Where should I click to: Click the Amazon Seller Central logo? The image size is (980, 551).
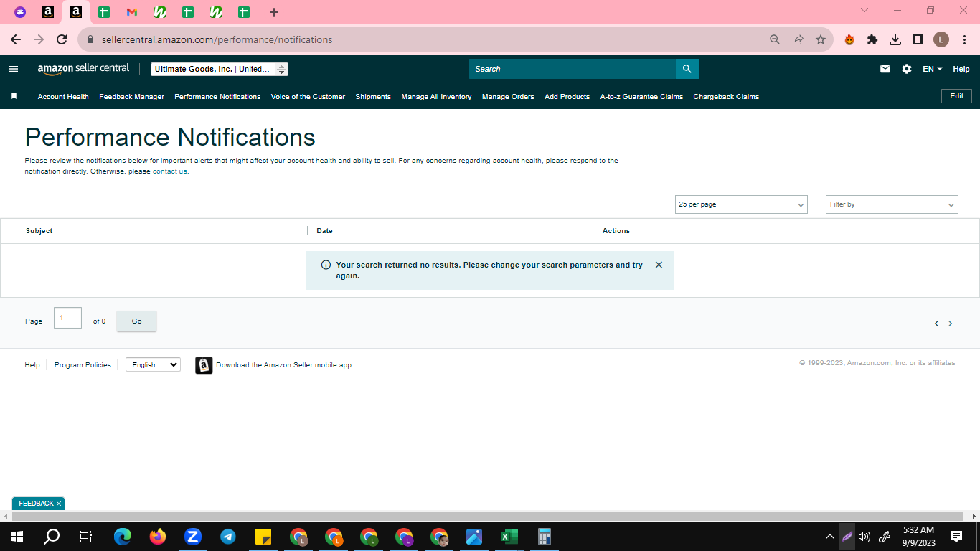(x=83, y=69)
